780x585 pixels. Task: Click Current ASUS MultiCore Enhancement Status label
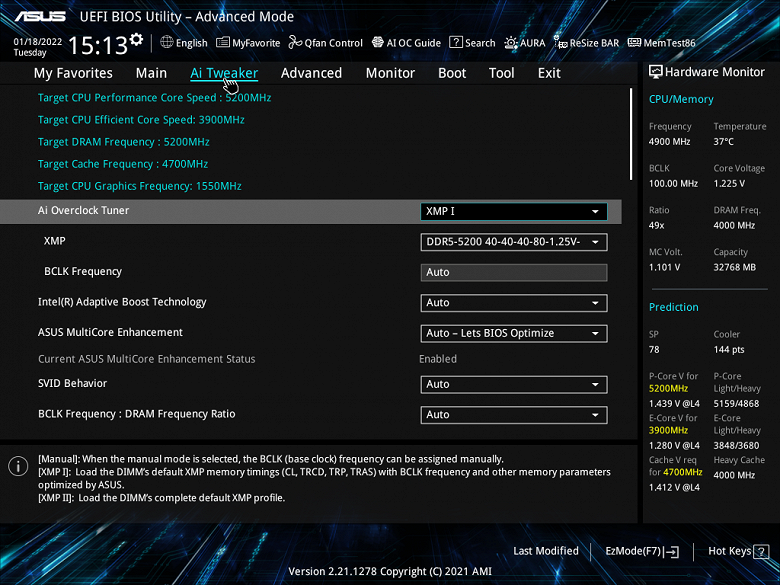tap(147, 359)
